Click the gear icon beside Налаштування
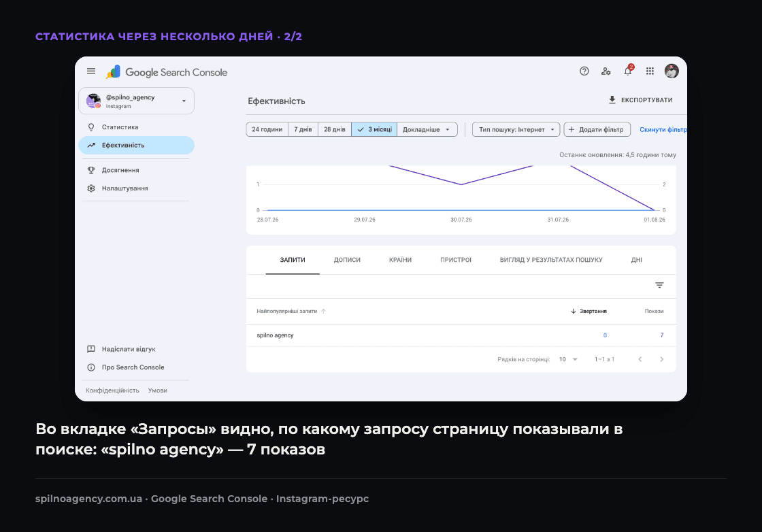The image size is (762, 532). (x=91, y=188)
